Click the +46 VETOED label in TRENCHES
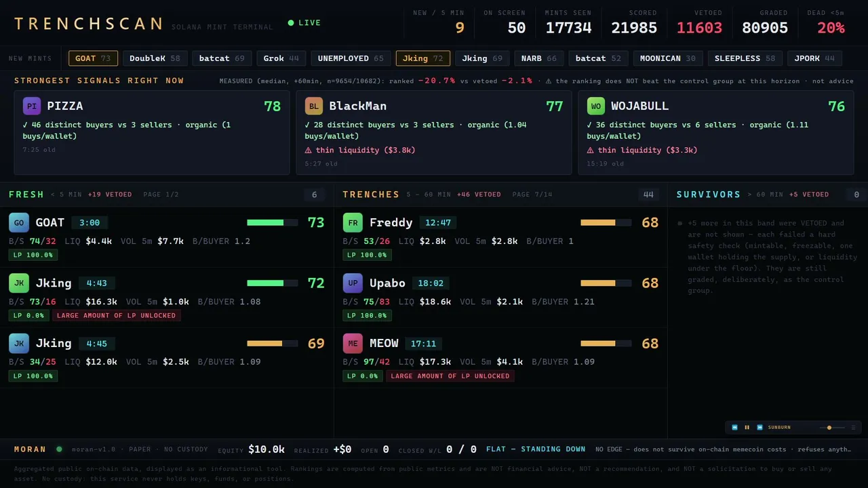The height and width of the screenshot is (488, 868). pos(479,195)
